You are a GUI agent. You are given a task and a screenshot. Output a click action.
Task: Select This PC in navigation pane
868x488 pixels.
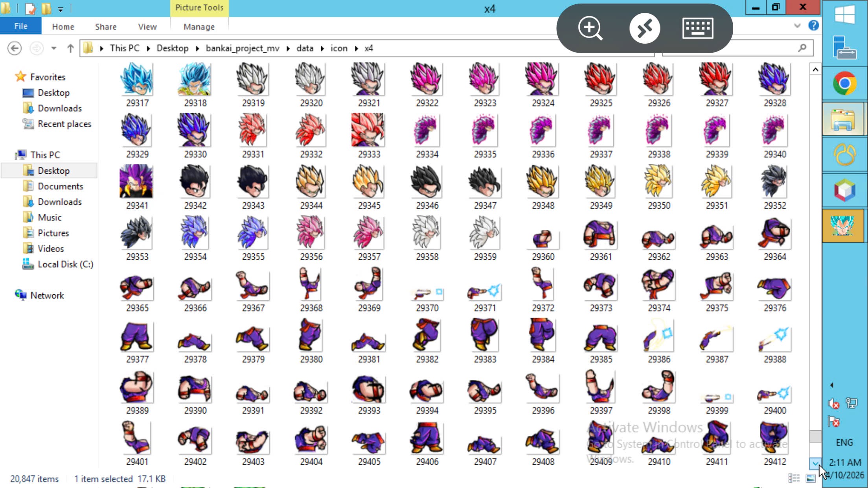45,155
